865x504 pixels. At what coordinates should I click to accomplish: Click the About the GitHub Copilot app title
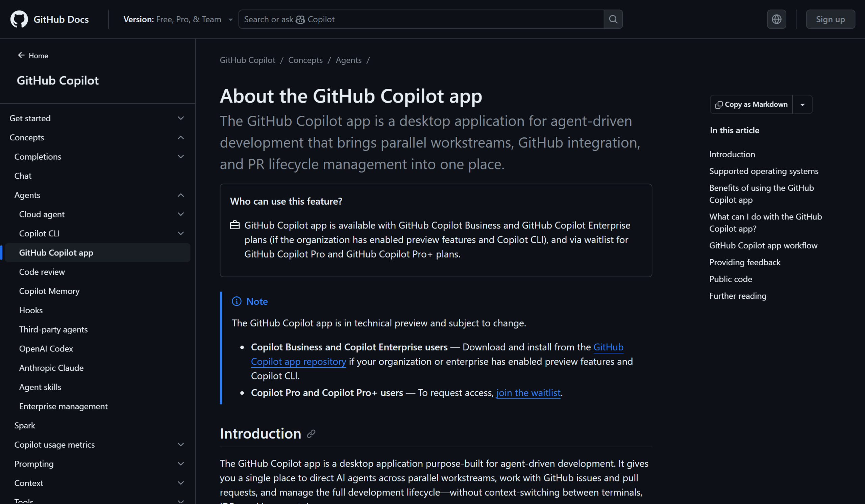pyautogui.click(x=351, y=96)
